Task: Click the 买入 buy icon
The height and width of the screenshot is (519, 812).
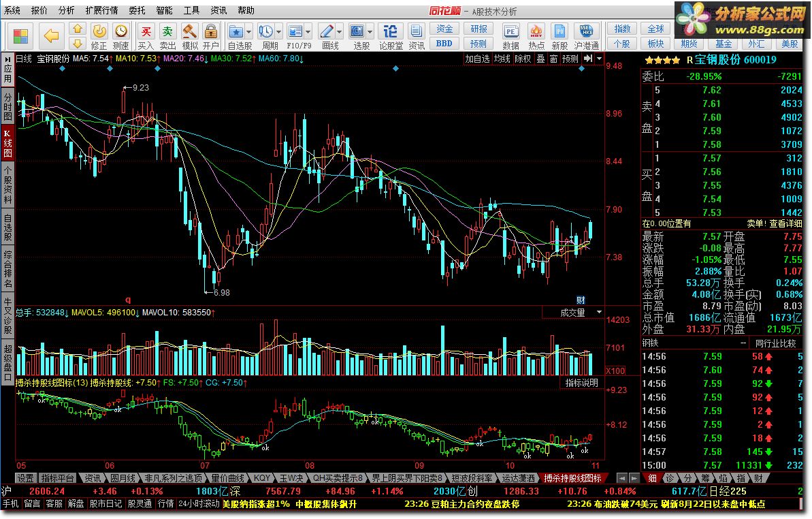Action: pyautogui.click(x=146, y=36)
